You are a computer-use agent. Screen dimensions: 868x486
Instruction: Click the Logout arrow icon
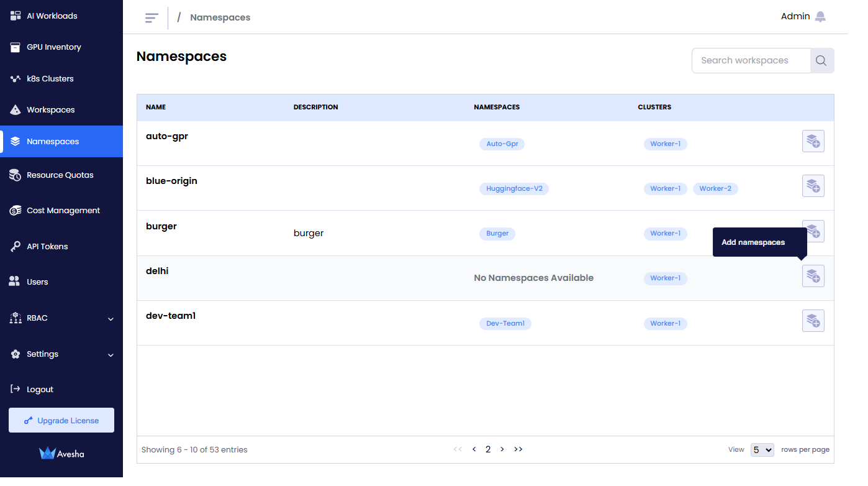pos(16,389)
